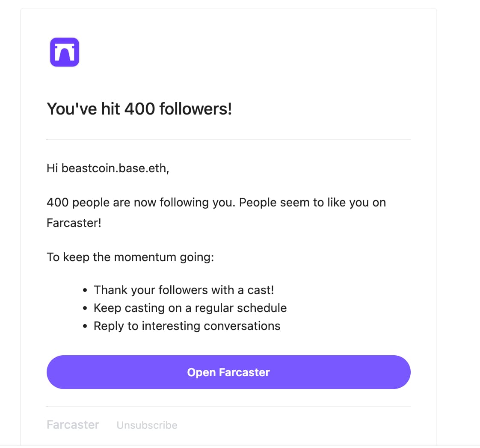
Task: Click the divider line below the heading
Action: (228, 139)
